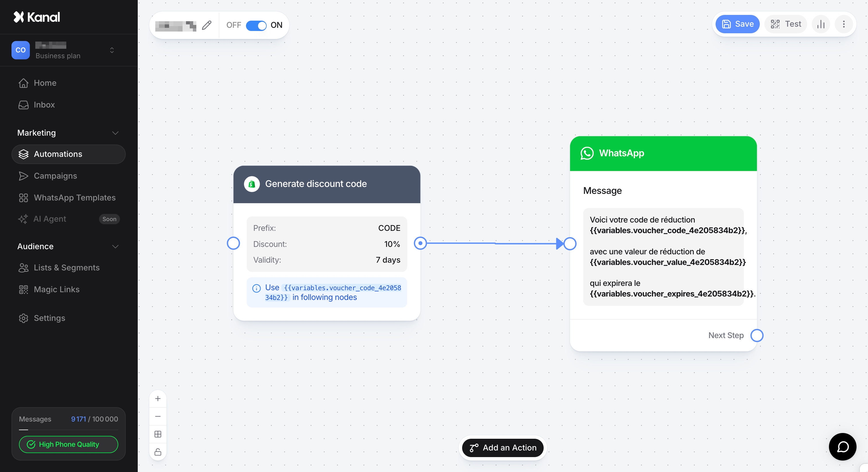Click the pencil icon to rename automation
The image size is (868, 472).
207,25
